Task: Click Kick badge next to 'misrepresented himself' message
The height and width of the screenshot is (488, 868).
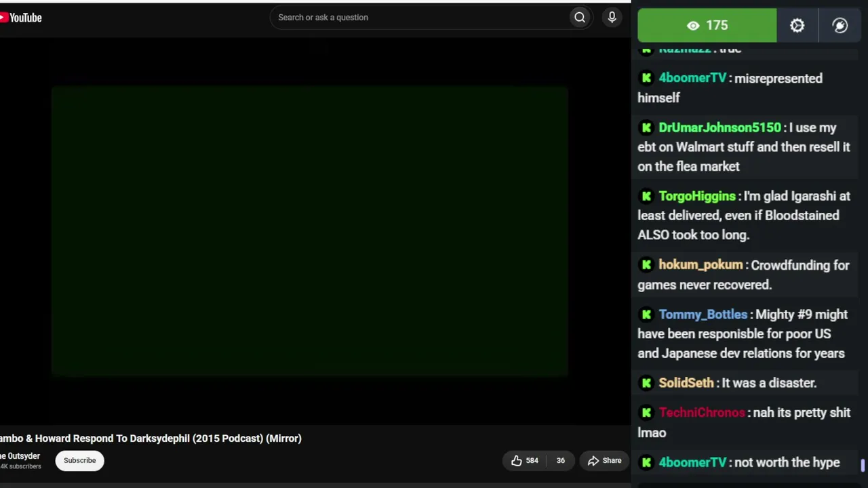Action: pyautogui.click(x=646, y=79)
